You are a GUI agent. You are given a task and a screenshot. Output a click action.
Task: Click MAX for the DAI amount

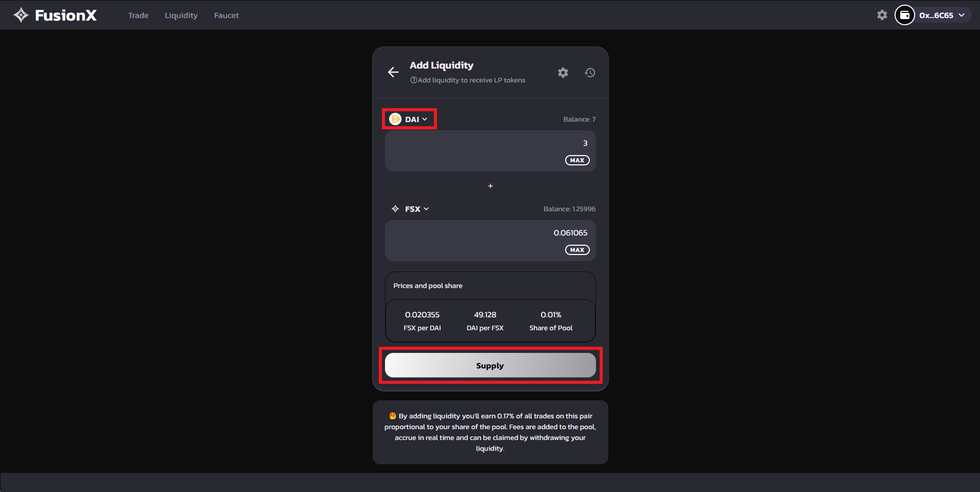577,160
